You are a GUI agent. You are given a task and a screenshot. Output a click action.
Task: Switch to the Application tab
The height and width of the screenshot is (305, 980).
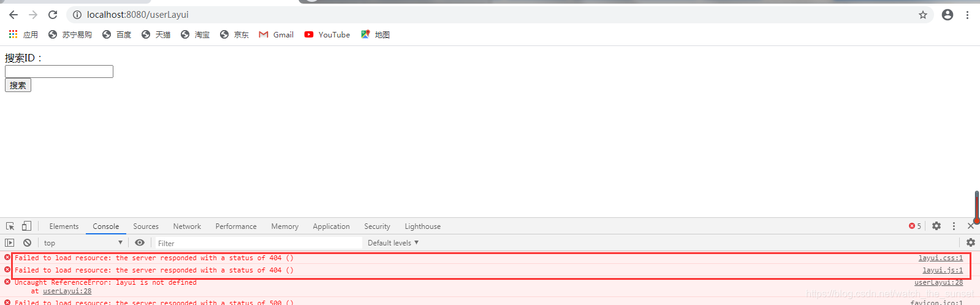[331, 226]
